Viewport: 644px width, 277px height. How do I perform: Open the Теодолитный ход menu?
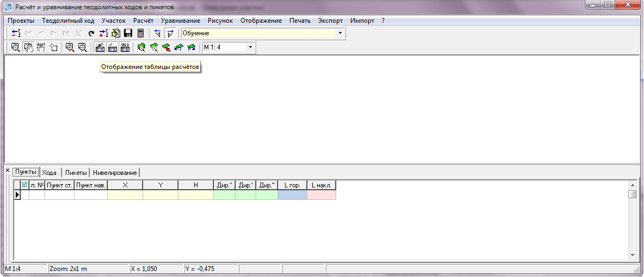(x=68, y=21)
